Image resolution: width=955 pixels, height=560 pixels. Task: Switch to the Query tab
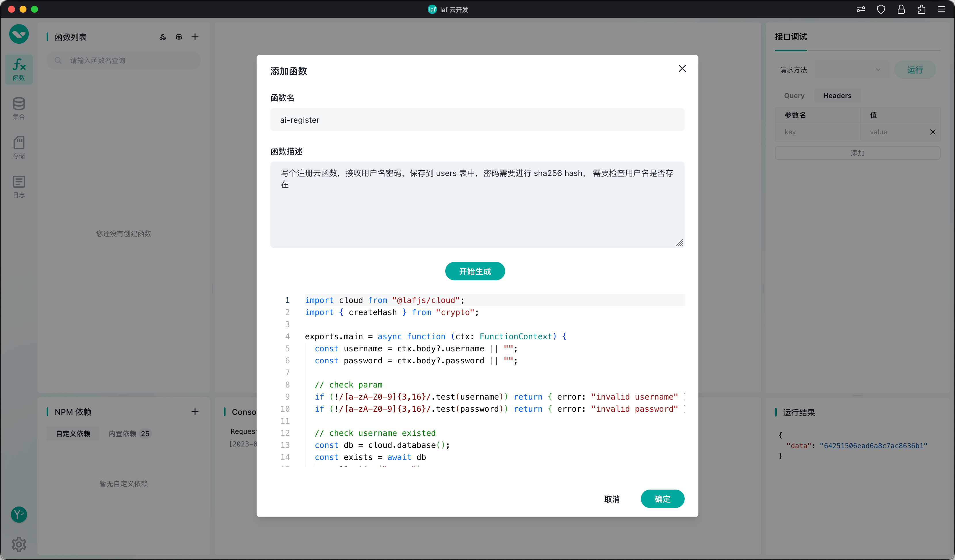tap(794, 95)
